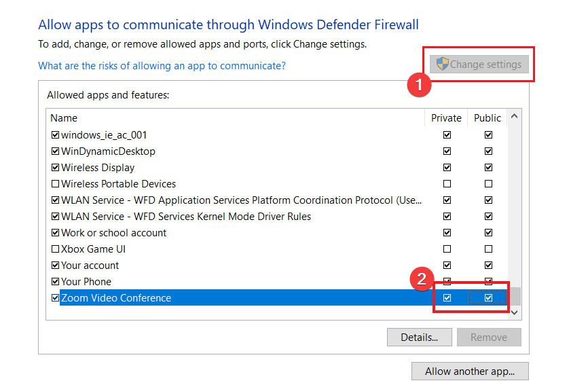
Task: Toggle Private checkbox for Xbox Game UI
Action: pyautogui.click(x=447, y=249)
